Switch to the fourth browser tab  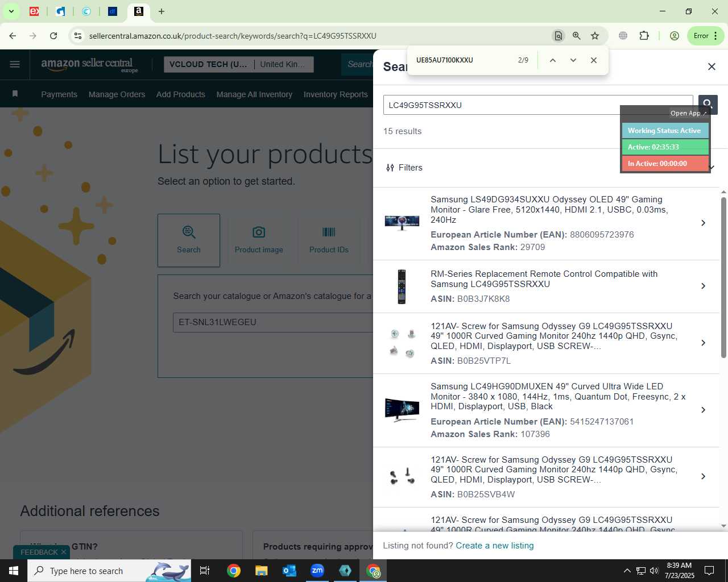[x=113, y=11]
